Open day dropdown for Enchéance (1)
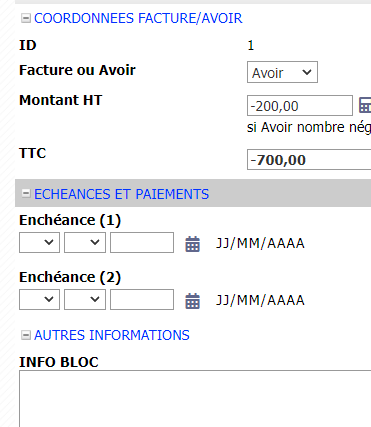This screenshot has width=371, height=427. [39, 243]
